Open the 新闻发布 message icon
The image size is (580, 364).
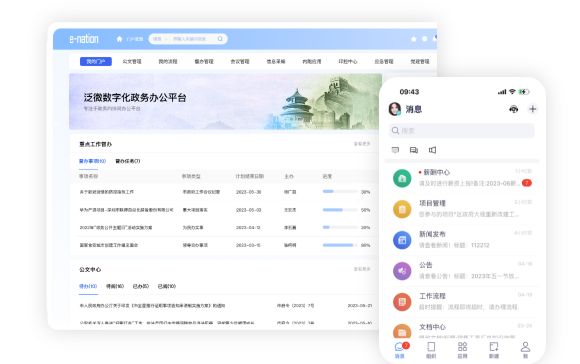click(402, 240)
